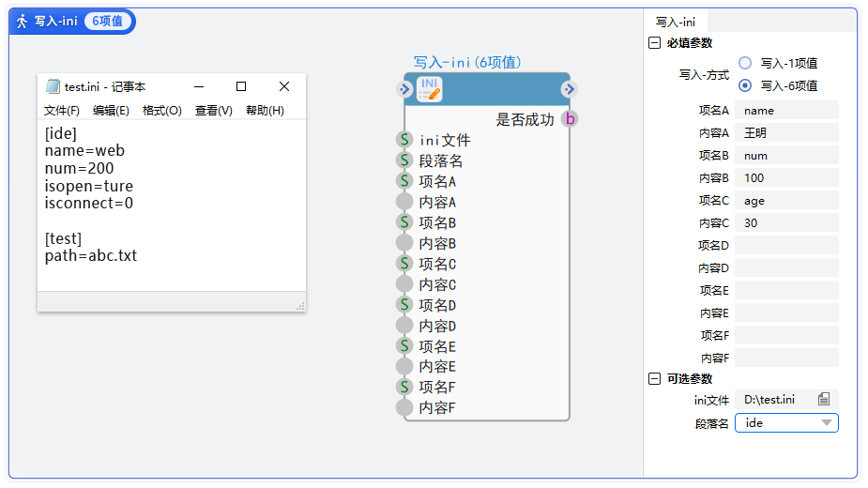
Task: Click the name=web line in Notepad
Action: coord(84,151)
